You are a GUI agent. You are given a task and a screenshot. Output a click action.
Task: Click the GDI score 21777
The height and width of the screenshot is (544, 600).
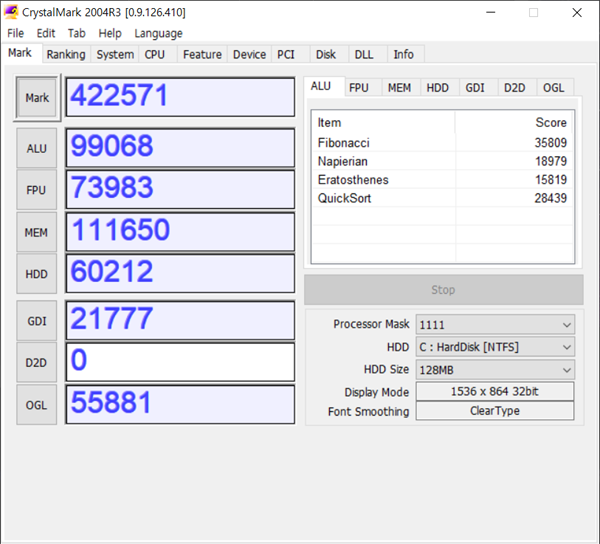tap(181, 320)
